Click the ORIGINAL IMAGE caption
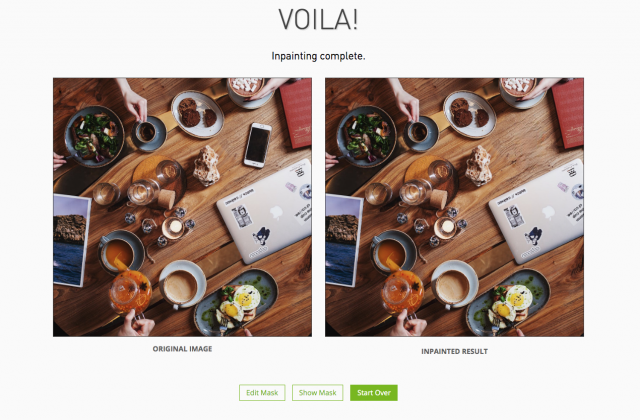This screenshot has height=420, width=640. click(x=182, y=349)
